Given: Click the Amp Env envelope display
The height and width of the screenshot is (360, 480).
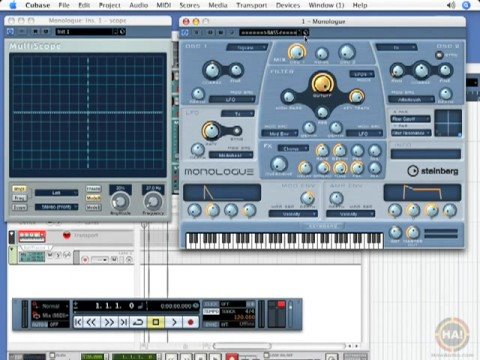Looking at the screenshot, I should [x=422, y=192].
